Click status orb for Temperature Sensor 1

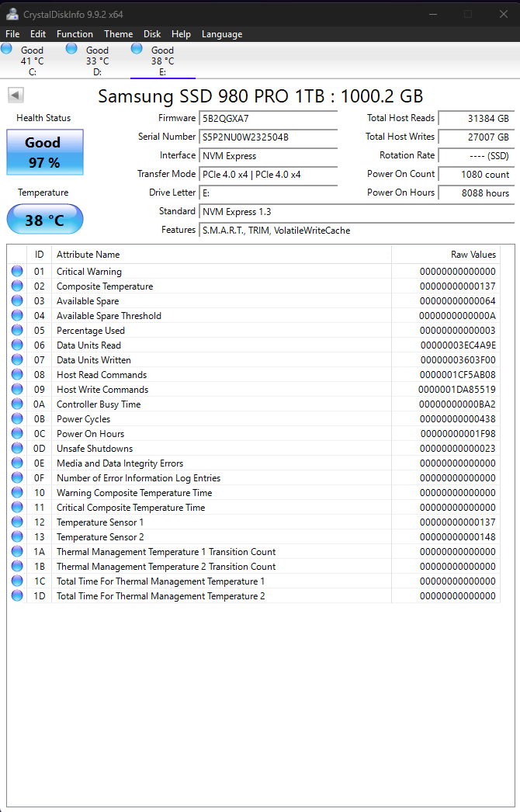[x=17, y=522]
